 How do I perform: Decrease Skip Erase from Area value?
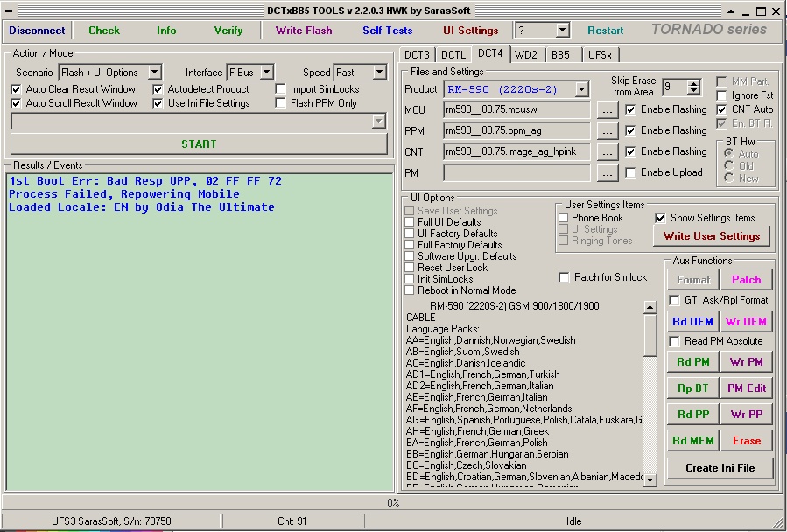coord(693,91)
